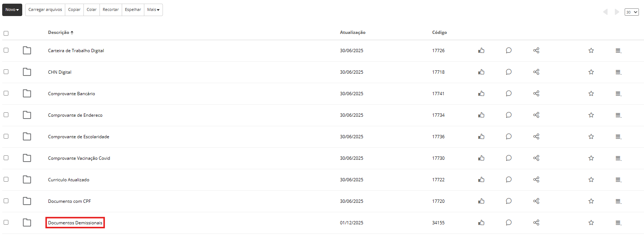Favorite the Comprovante de Endereco folder
644x236 pixels.
591,115
